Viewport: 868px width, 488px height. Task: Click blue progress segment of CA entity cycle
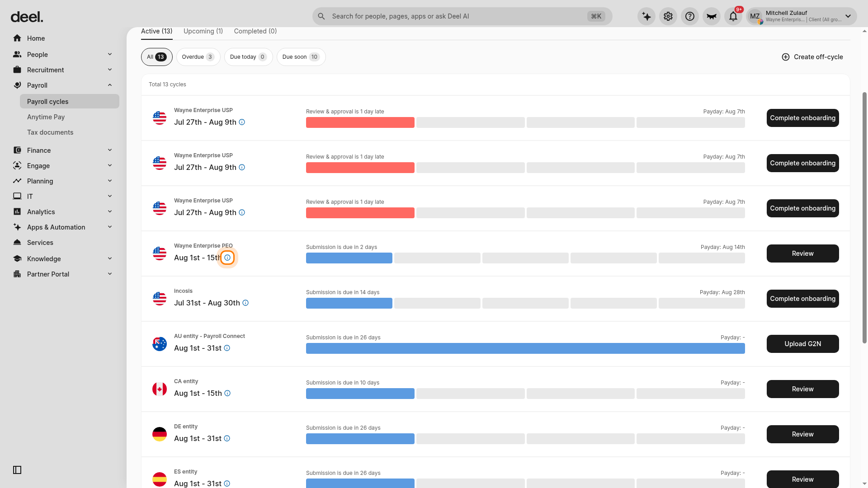(x=360, y=394)
